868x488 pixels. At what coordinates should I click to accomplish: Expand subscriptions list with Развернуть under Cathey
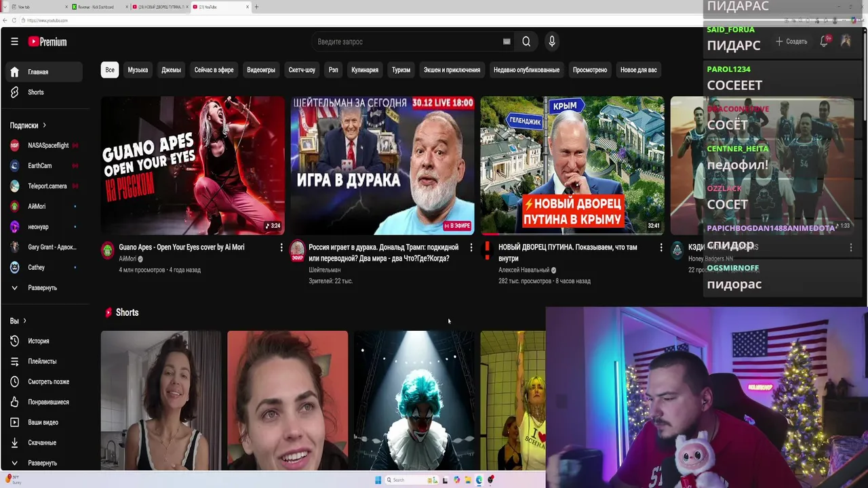(x=44, y=287)
